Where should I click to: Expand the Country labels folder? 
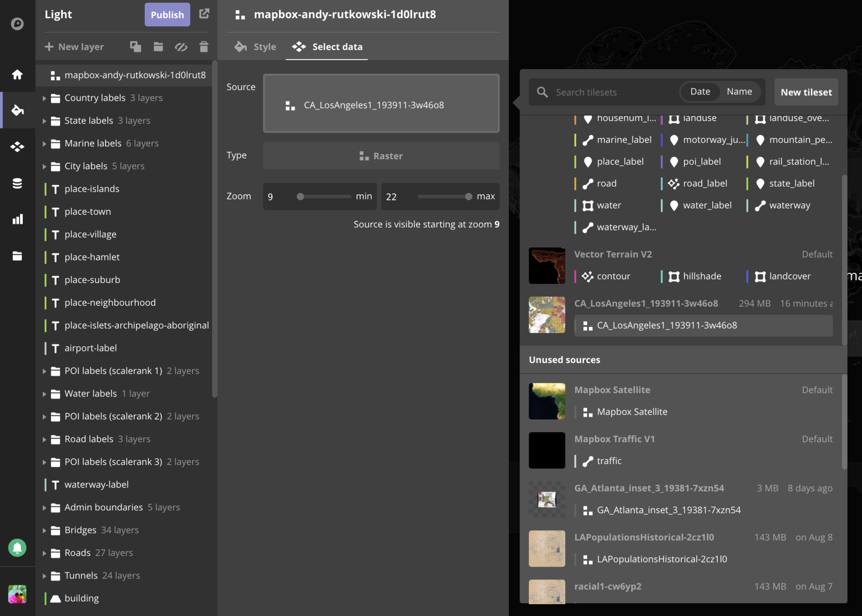[x=44, y=98]
